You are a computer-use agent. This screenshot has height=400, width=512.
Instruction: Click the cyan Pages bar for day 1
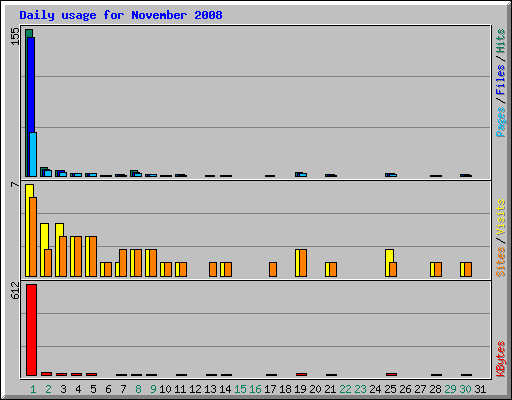[33, 154]
